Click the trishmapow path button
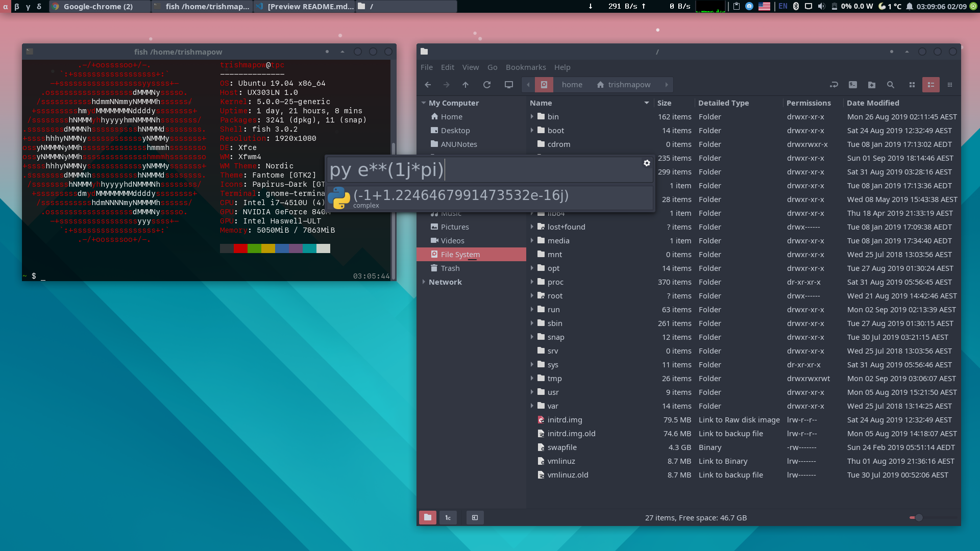 624,85
